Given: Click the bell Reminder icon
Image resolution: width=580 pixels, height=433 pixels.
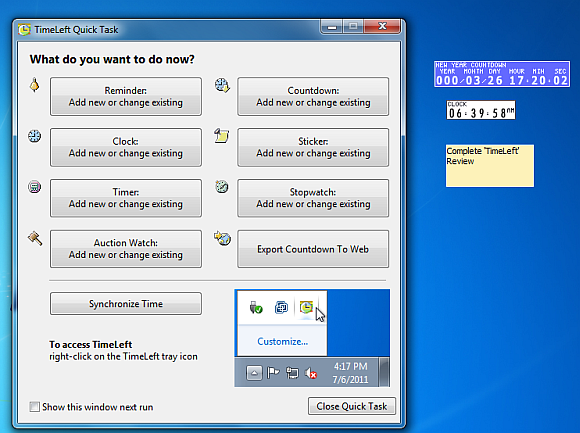Looking at the screenshot, I should (x=35, y=85).
